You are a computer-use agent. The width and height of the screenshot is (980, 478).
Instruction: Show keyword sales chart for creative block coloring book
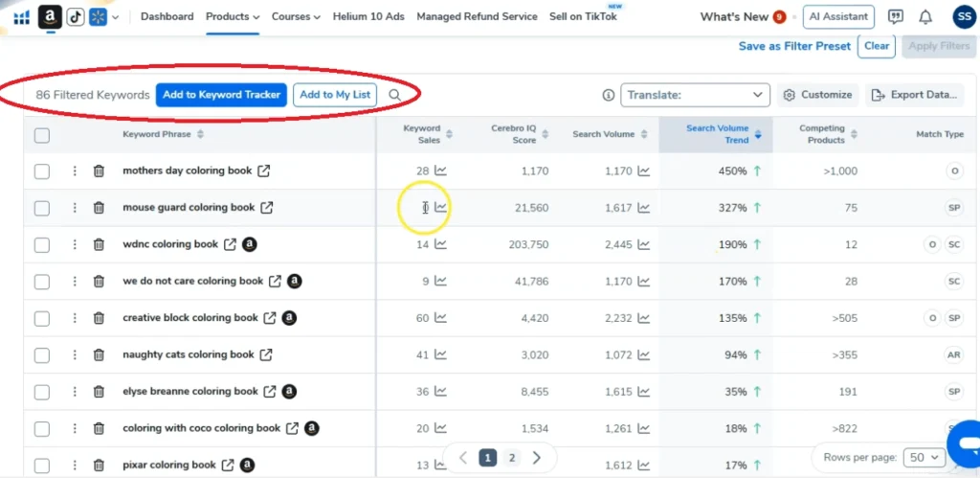point(440,318)
